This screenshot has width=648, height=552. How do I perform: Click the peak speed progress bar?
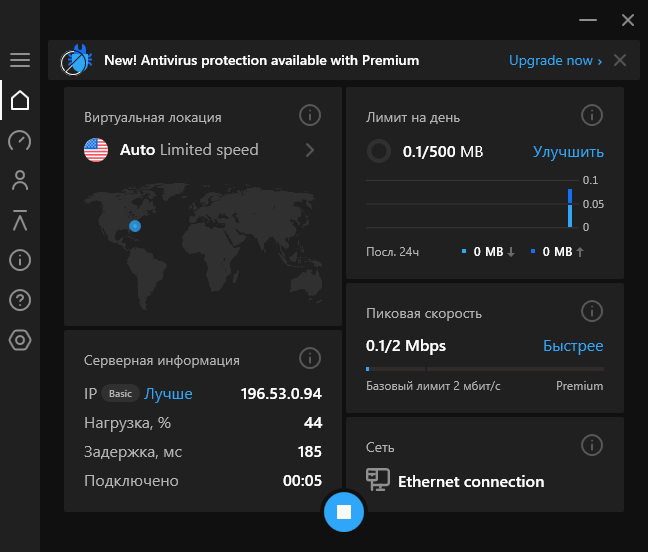(x=485, y=369)
